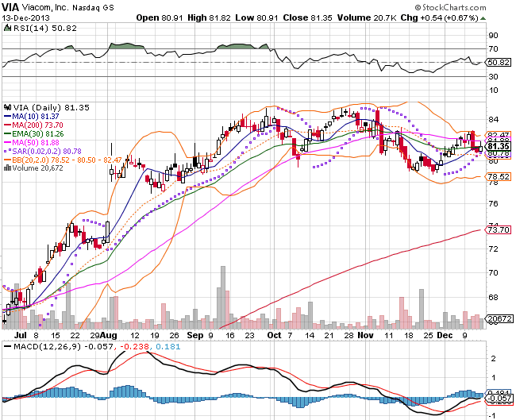Click the Chg +0.54 (+0.67%) text

click(x=439, y=17)
